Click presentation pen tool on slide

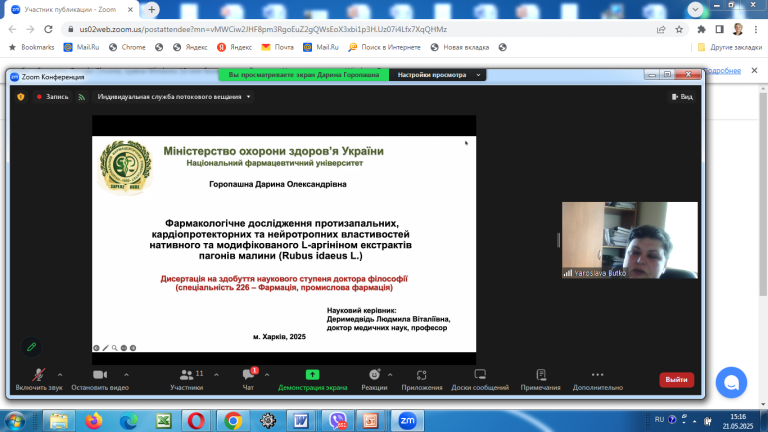pyautogui.click(x=105, y=348)
